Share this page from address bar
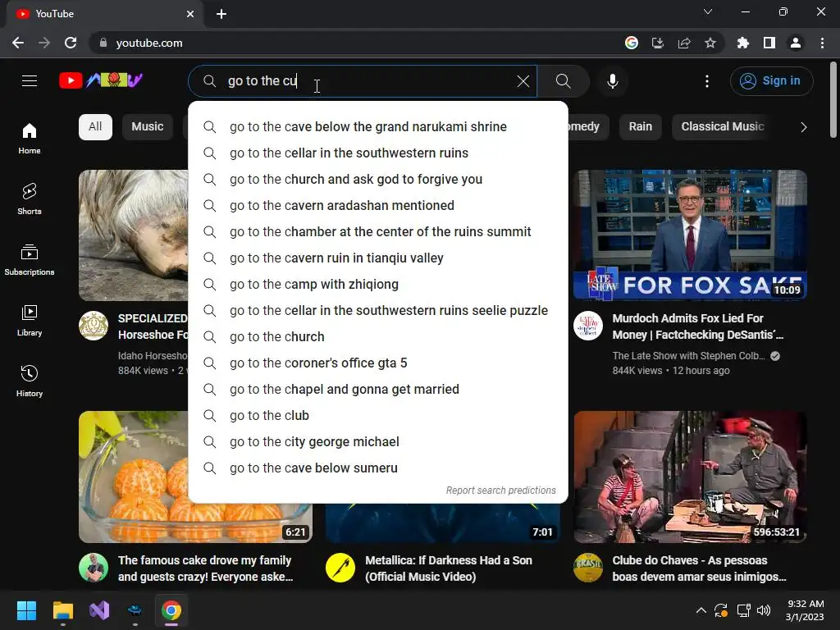Screen dimensions: 840x630 [684, 43]
